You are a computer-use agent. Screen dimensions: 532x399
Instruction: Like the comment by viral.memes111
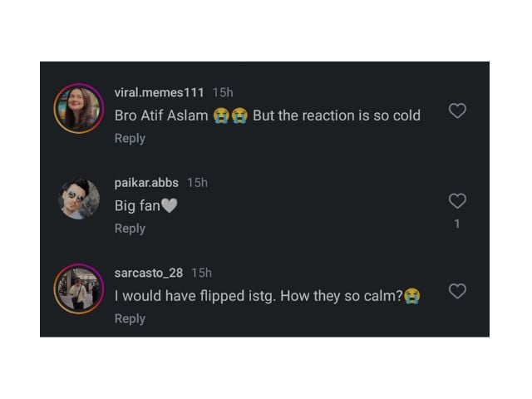click(x=457, y=111)
